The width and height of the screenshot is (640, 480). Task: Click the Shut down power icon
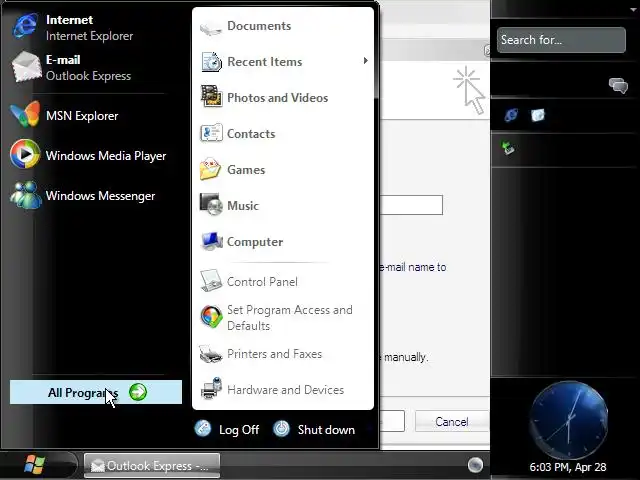pos(281,429)
